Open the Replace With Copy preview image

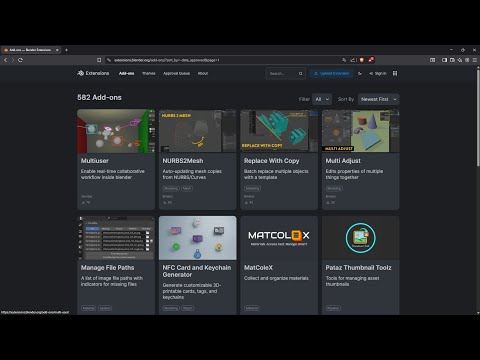[279, 131]
